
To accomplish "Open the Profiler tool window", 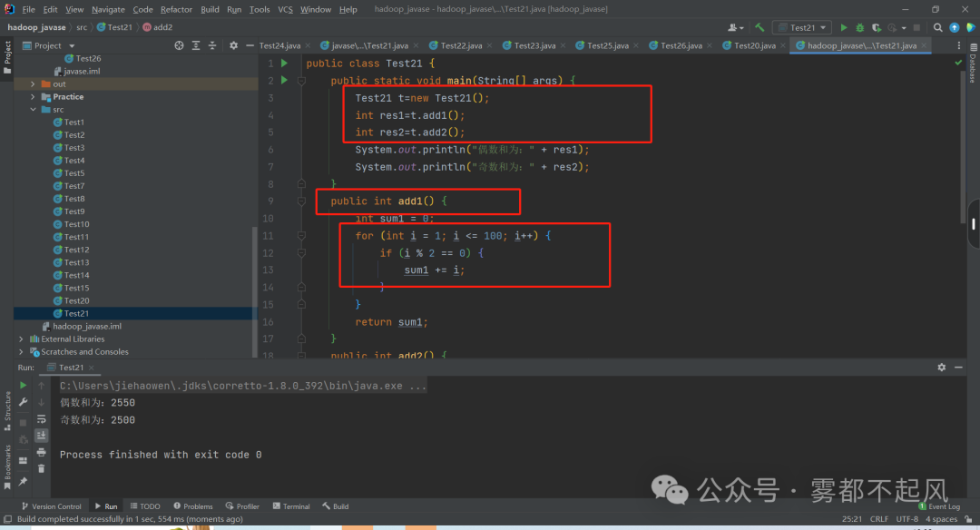I will [x=242, y=506].
